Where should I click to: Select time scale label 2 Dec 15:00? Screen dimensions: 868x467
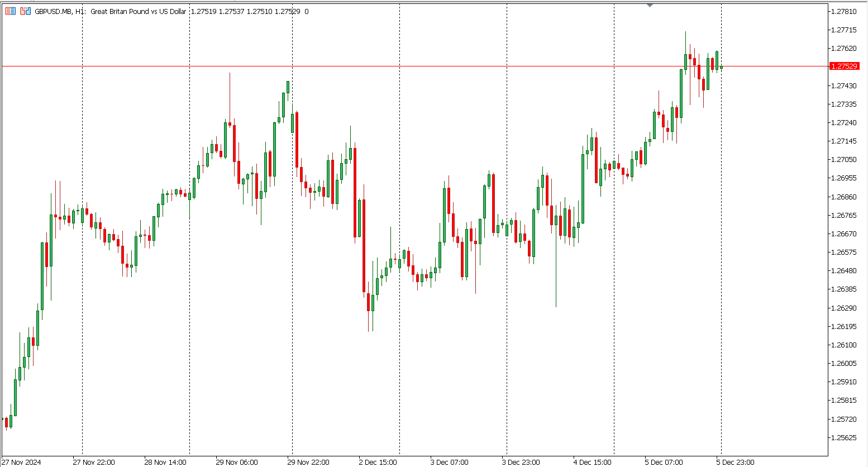378,463
